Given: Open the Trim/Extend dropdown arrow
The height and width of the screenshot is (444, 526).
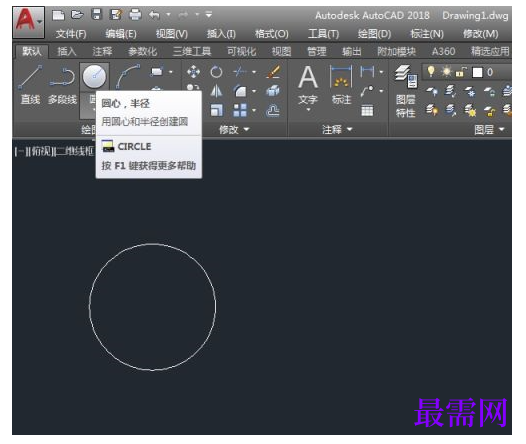Looking at the screenshot, I should click(254, 72).
